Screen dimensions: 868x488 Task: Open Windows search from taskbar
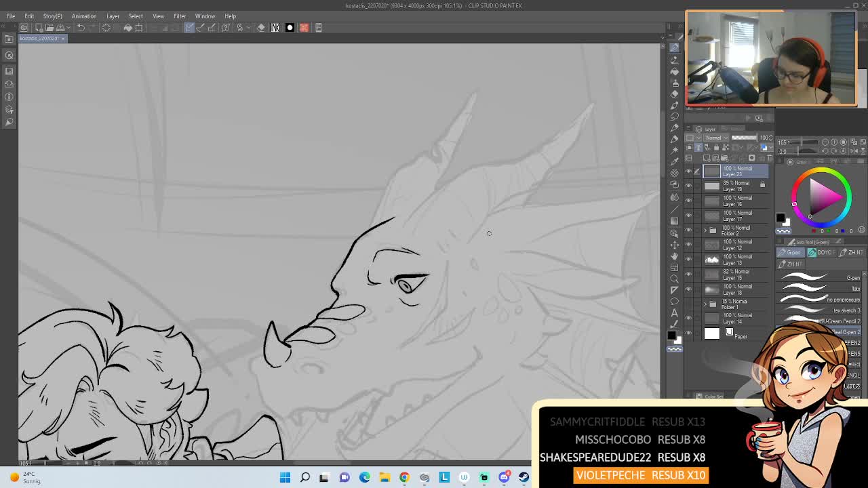pos(305,477)
